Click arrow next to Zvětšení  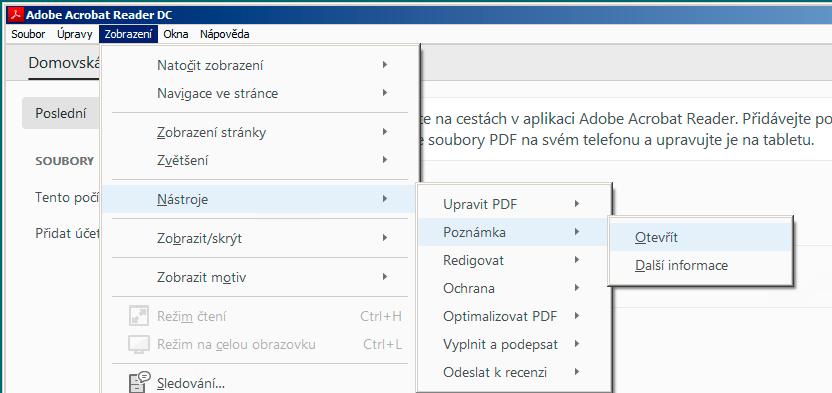coord(385,160)
